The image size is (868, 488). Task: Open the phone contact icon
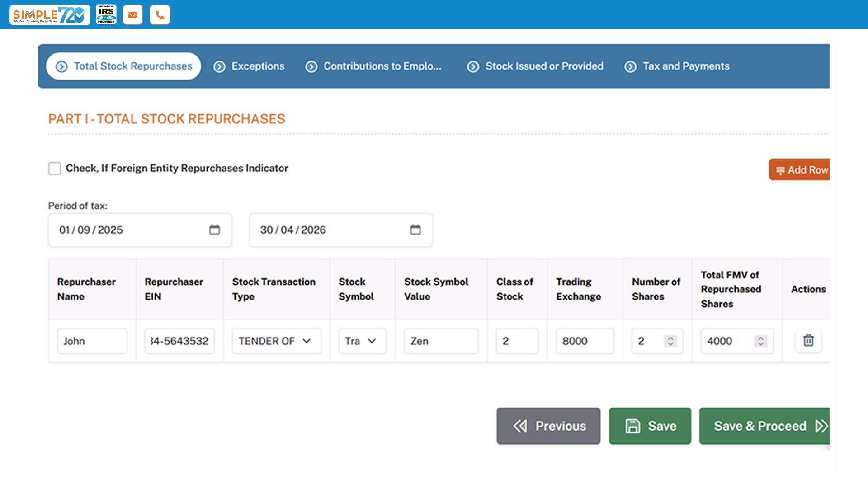click(x=160, y=15)
